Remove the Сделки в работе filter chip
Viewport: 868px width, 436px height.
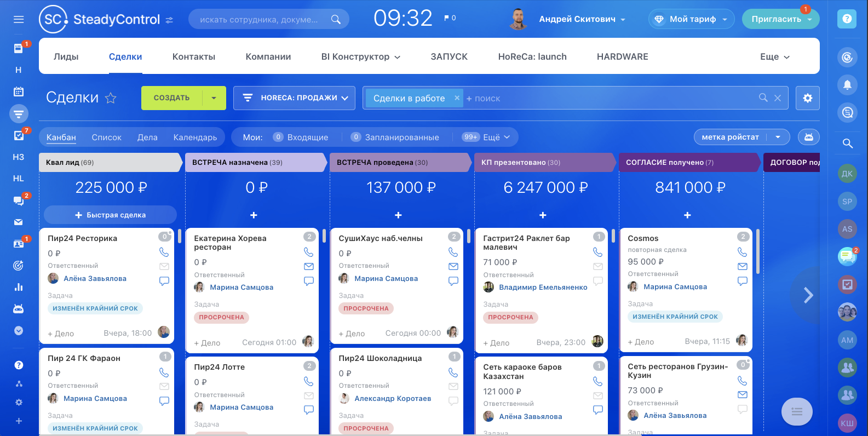pyautogui.click(x=457, y=98)
